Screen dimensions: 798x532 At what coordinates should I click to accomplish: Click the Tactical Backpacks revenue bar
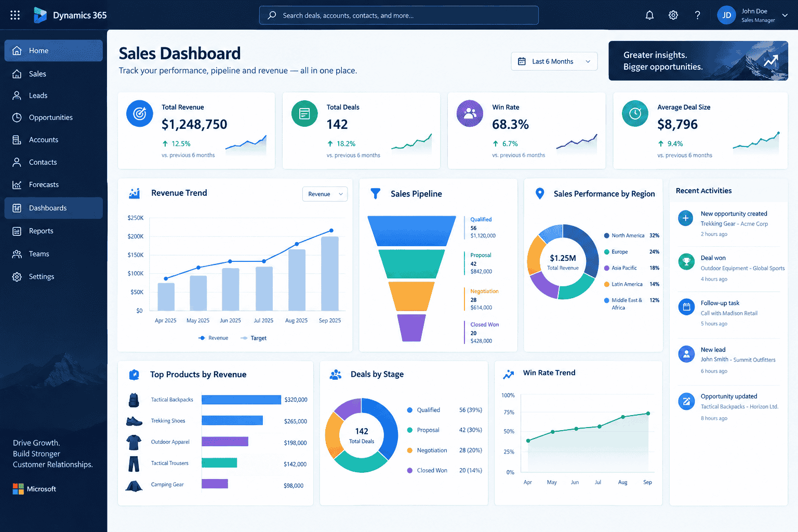[x=241, y=400]
